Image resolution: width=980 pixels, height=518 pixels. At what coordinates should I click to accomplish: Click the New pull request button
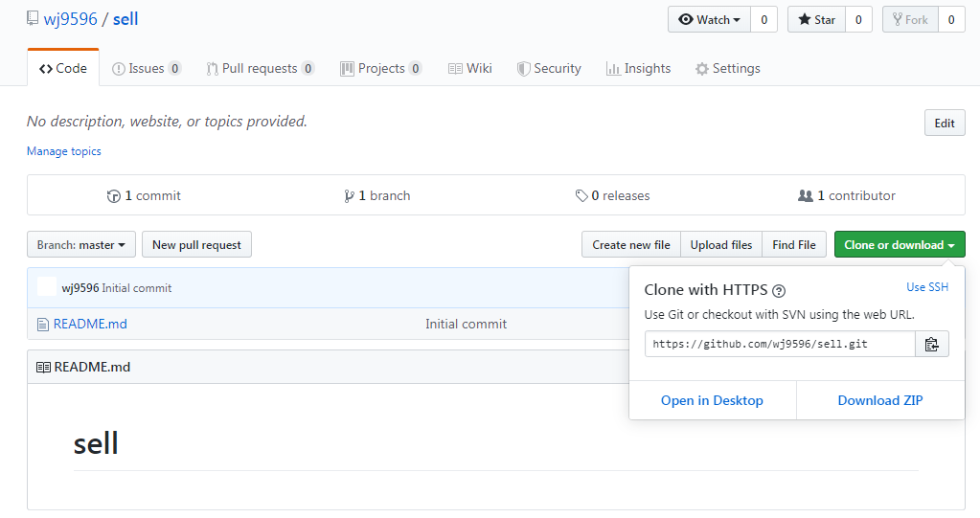tap(197, 245)
